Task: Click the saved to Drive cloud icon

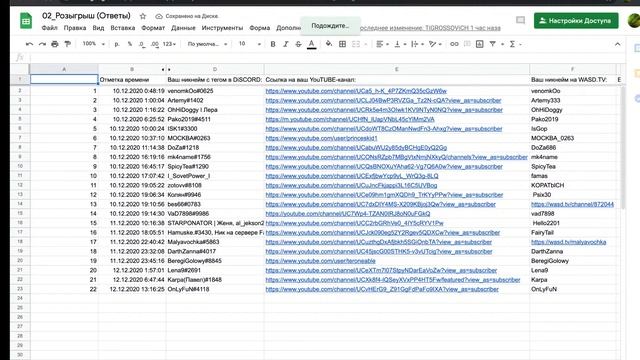Action: [159, 16]
